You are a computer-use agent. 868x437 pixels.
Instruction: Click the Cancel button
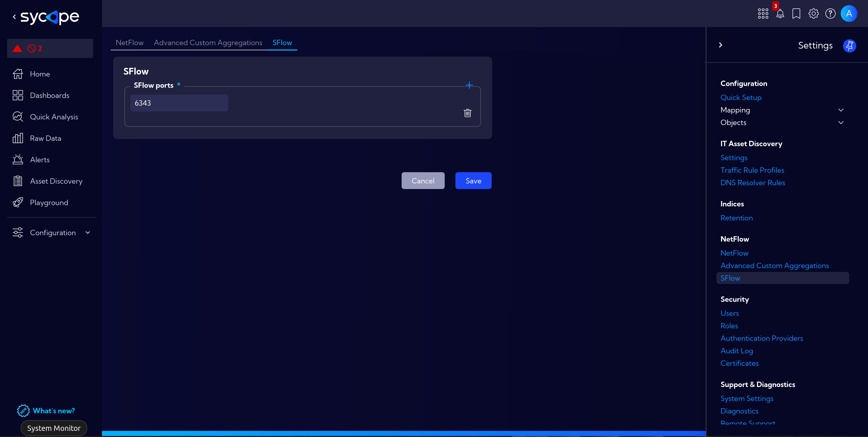click(x=423, y=181)
